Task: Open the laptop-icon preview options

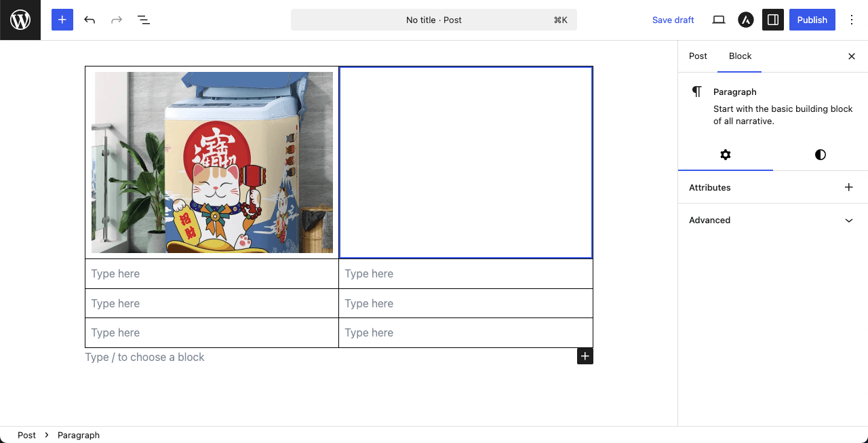Action: (x=719, y=20)
